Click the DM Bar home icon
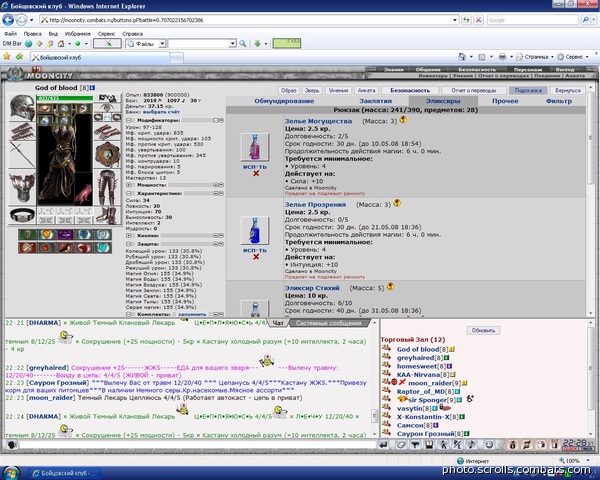 [60, 44]
